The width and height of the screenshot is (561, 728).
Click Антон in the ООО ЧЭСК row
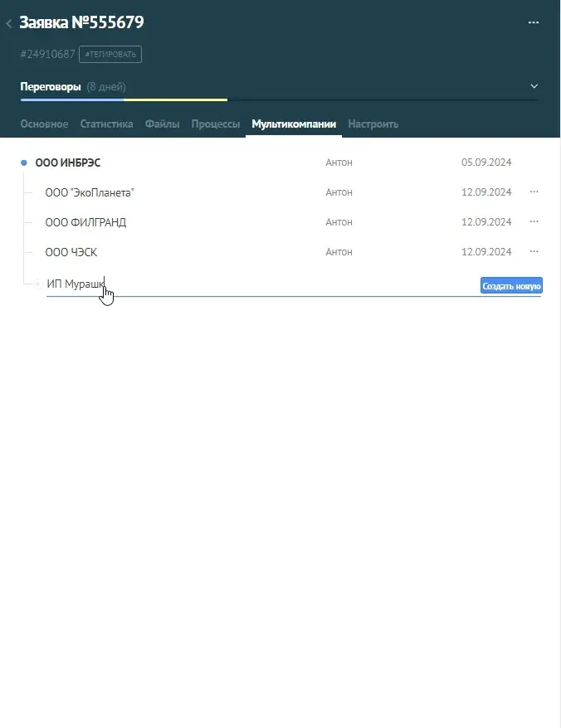pyautogui.click(x=339, y=251)
